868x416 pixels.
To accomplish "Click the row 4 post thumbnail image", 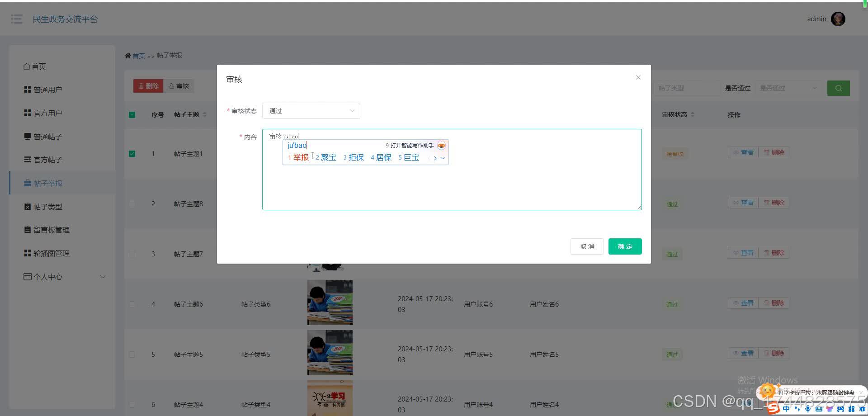I will click(330, 303).
